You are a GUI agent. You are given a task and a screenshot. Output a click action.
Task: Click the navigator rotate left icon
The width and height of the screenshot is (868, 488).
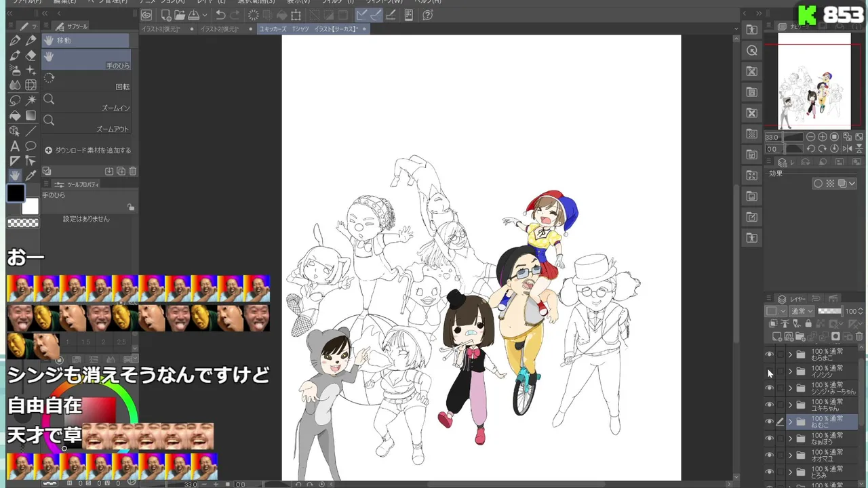pyautogui.click(x=810, y=148)
